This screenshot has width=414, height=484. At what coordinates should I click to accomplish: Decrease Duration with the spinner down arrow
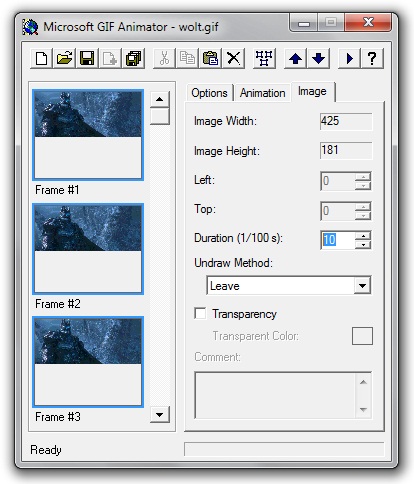click(x=363, y=245)
